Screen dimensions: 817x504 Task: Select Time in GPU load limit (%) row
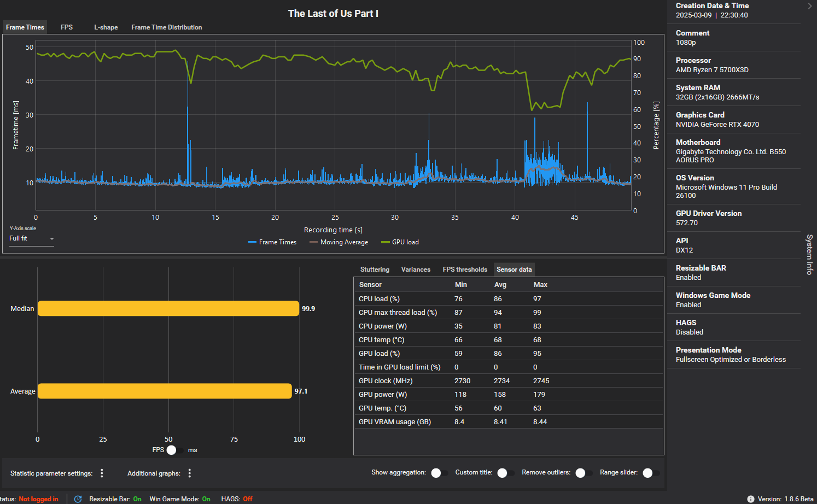(509, 367)
